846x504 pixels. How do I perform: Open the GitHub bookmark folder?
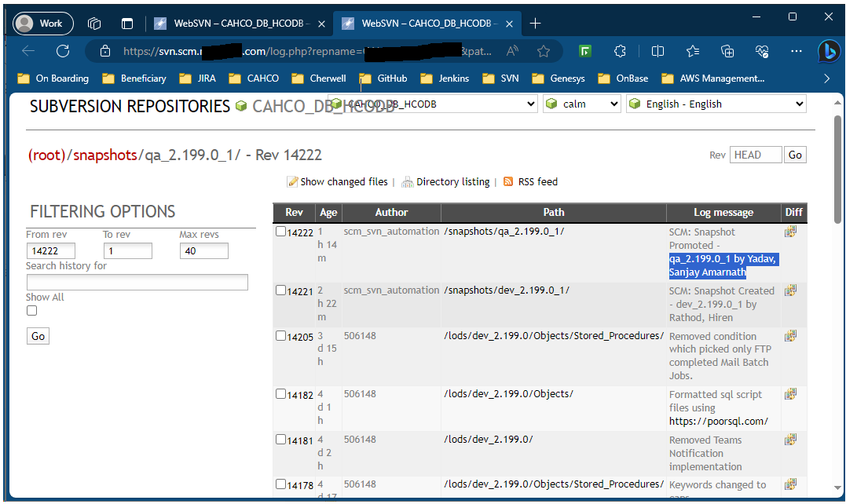click(x=383, y=79)
